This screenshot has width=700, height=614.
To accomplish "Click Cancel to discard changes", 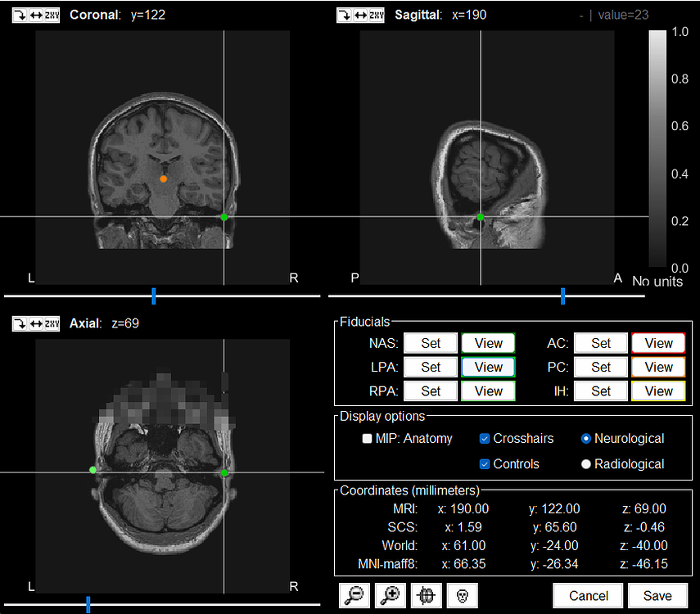I will (588, 596).
